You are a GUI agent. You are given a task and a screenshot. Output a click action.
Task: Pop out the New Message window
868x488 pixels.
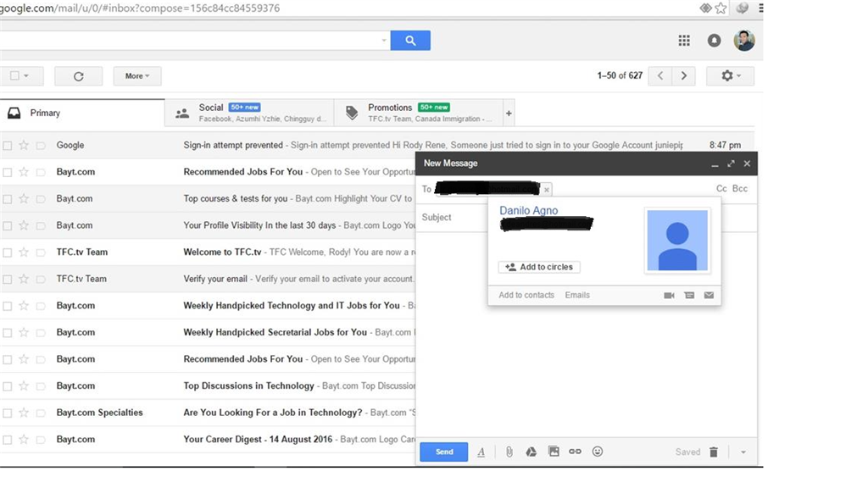pos(731,164)
